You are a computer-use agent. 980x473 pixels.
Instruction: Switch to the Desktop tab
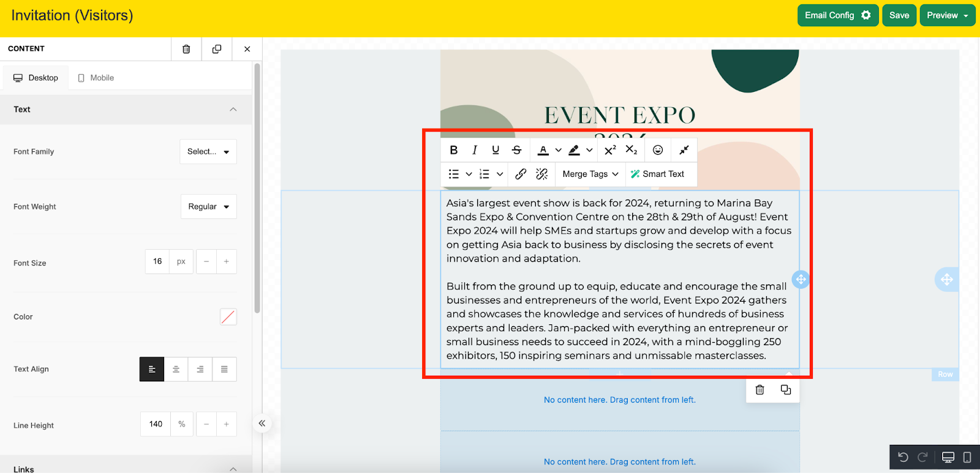[x=36, y=78]
